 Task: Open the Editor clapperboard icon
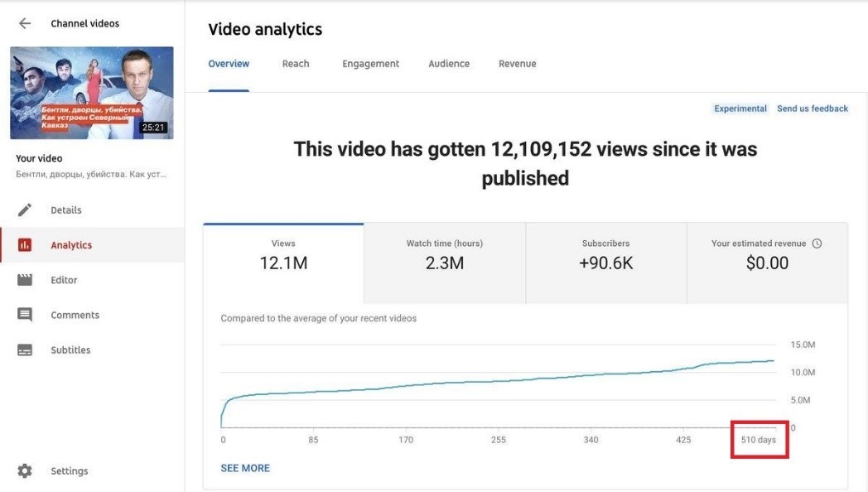(25, 280)
